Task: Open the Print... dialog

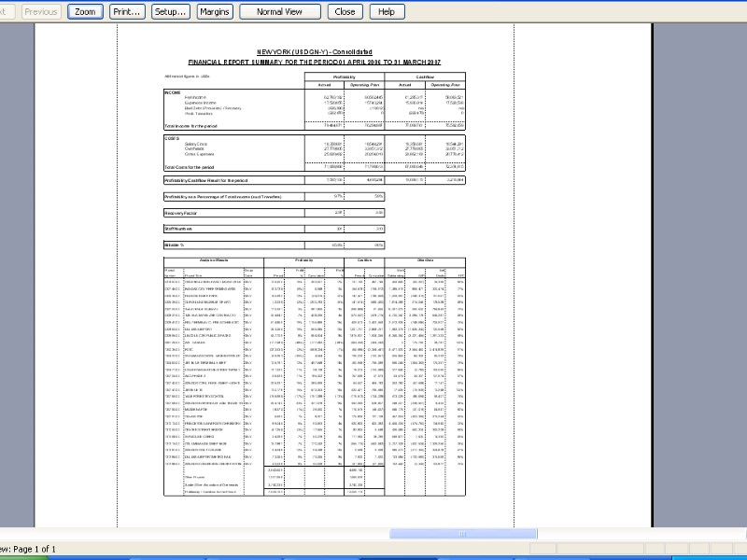Action: coord(127,12)
